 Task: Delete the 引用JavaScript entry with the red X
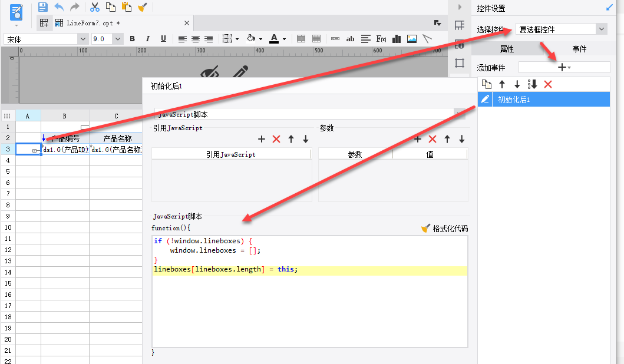[x=276, y=139]
